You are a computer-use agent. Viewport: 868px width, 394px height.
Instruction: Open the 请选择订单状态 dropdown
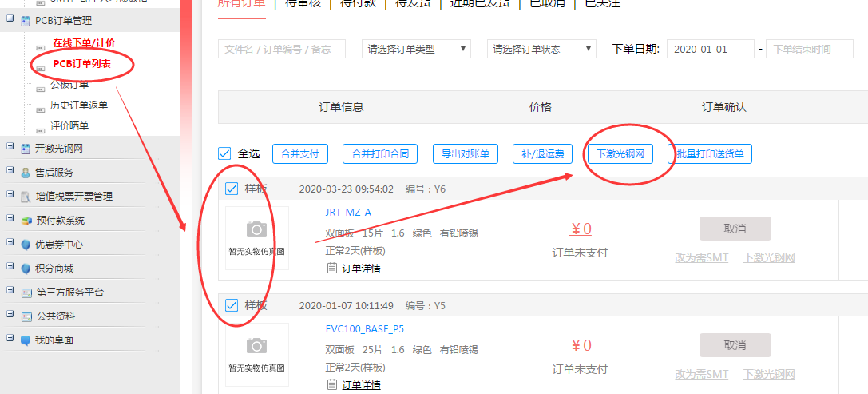point(541,50)
